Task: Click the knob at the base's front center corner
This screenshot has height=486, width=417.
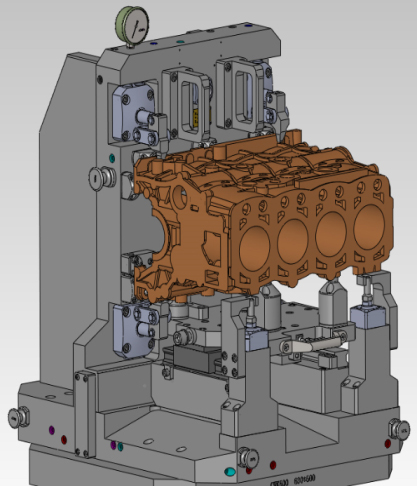Action: pos(248,458)
